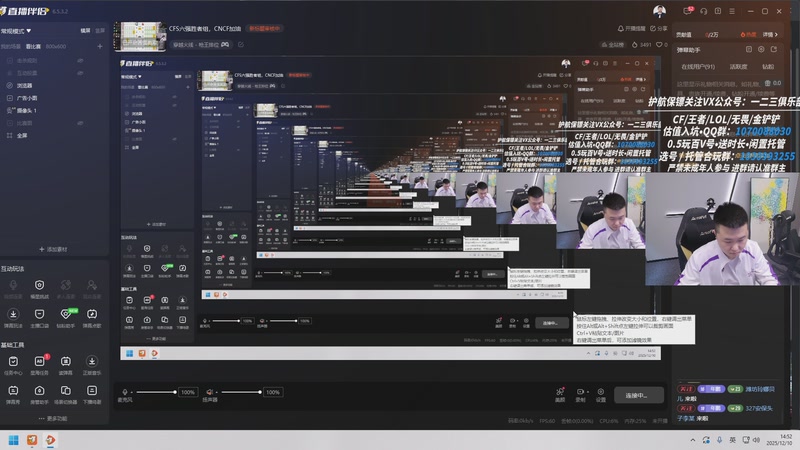Switch to 我的场景 scene tab

[x=11, y=46]
